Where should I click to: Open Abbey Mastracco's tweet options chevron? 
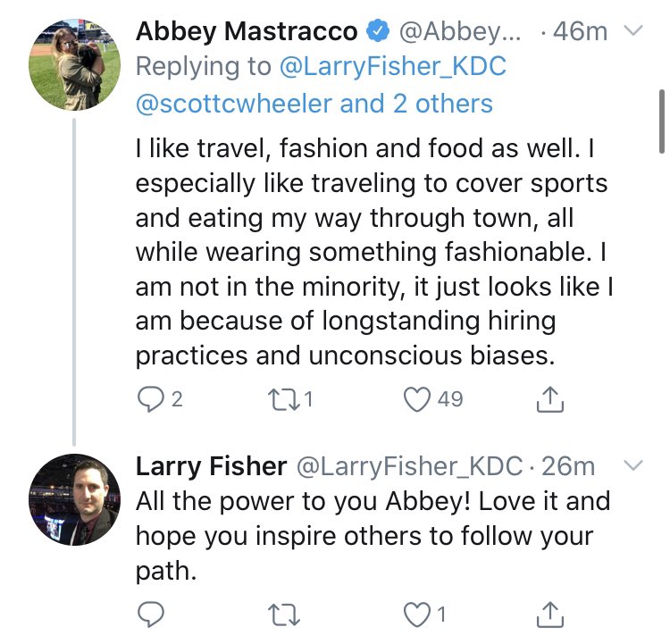[x=632, y=32]
